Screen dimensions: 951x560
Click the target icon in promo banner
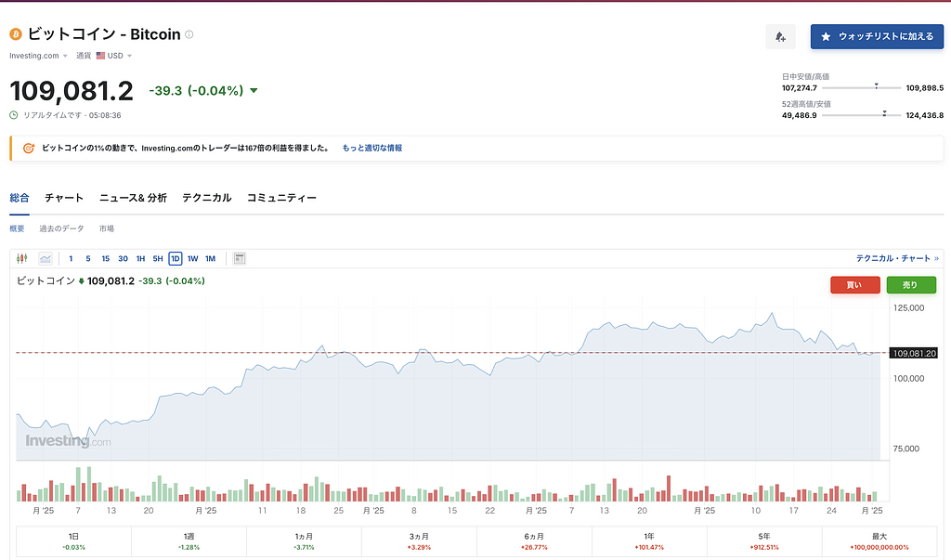(28, 148)
